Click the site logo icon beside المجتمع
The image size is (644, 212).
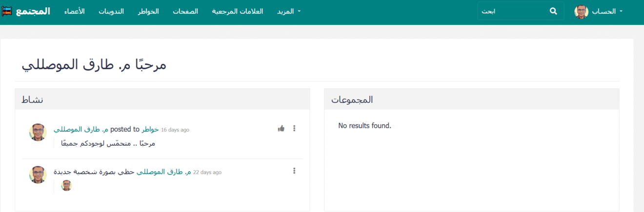coord(7,11)
